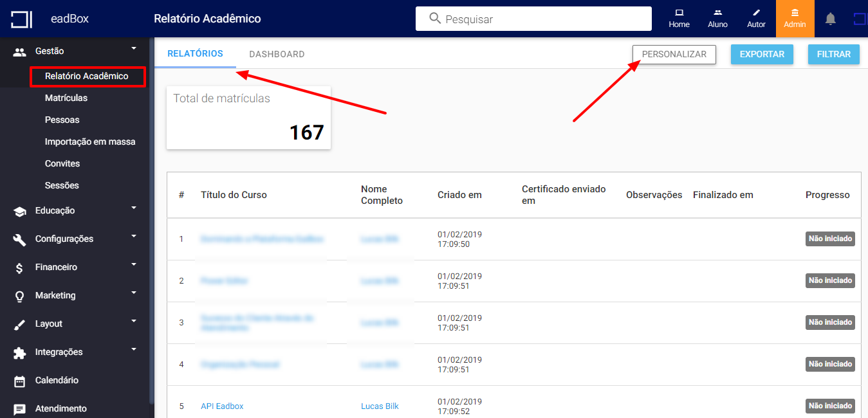This screenshot has width=868, height=418.
Task: Open Lucas Bilk link in row 5
Action: tap(380, 406)
